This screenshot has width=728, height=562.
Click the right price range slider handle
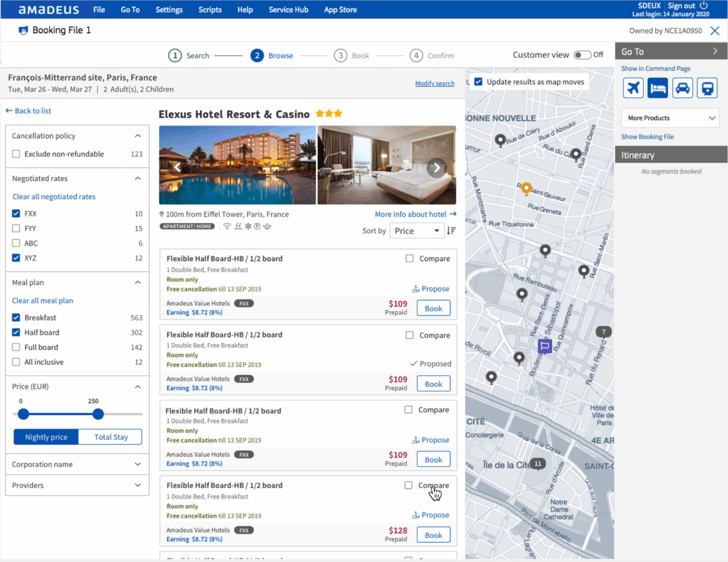pos(98,414)
